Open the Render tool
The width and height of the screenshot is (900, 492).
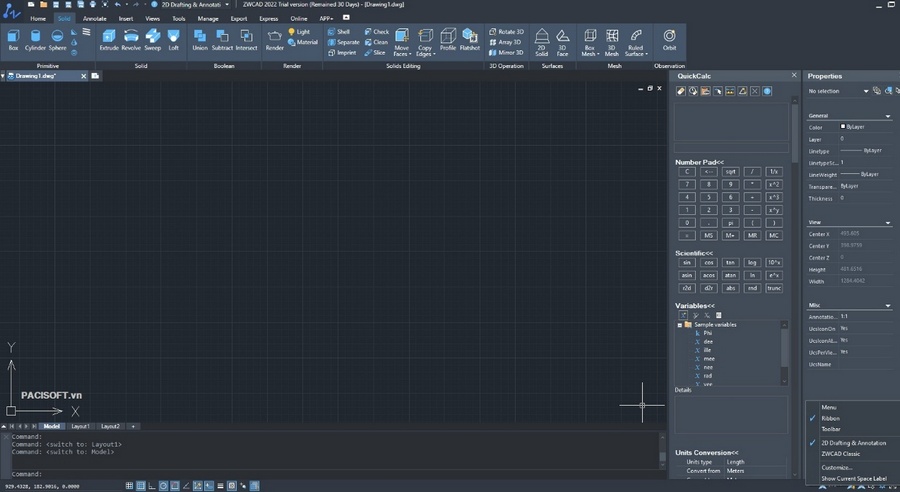tap(274, 40)
